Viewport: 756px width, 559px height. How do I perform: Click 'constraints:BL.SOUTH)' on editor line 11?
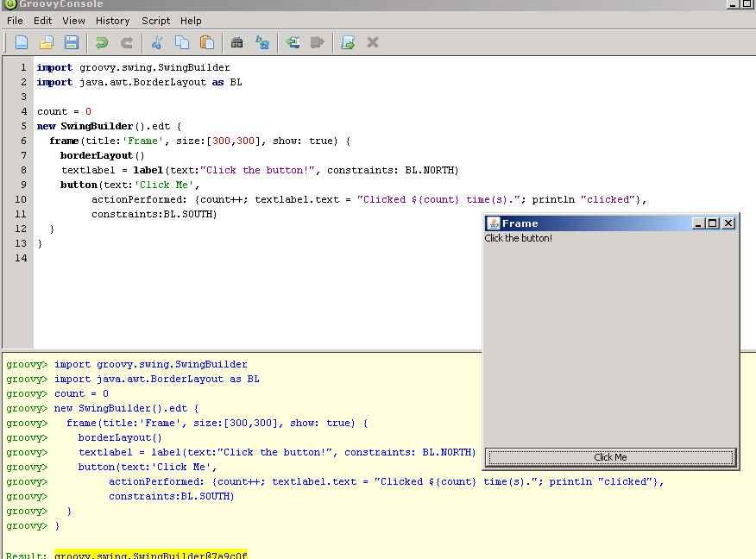[x=154, y=215]
